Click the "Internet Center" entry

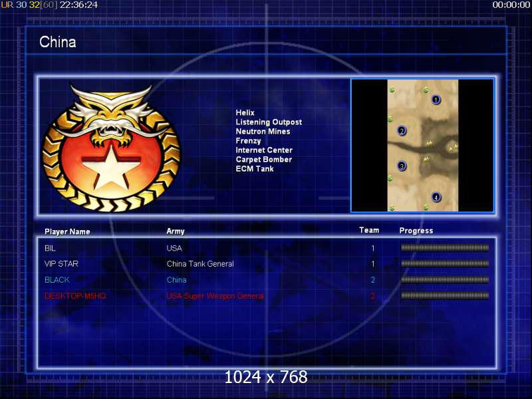(x=264, y=150)
